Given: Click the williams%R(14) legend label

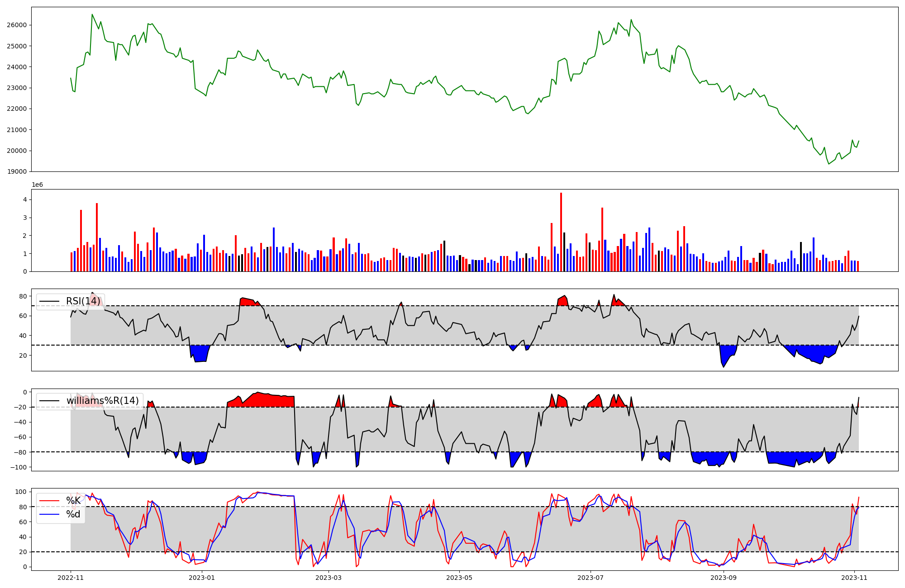Looking at the screenshot, I should coord(103,401).
